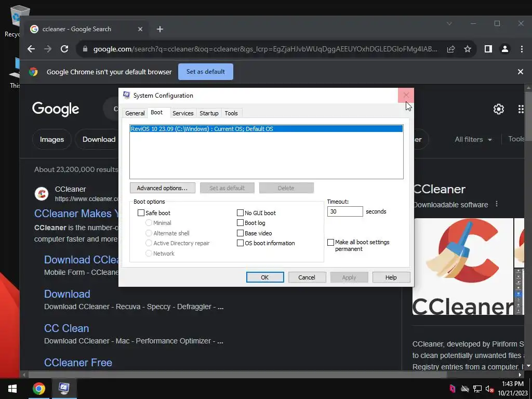Click Set as default in Chrome's infobar
The width and height of the screenshot is (532, 399).
click(x=206, y=72)
